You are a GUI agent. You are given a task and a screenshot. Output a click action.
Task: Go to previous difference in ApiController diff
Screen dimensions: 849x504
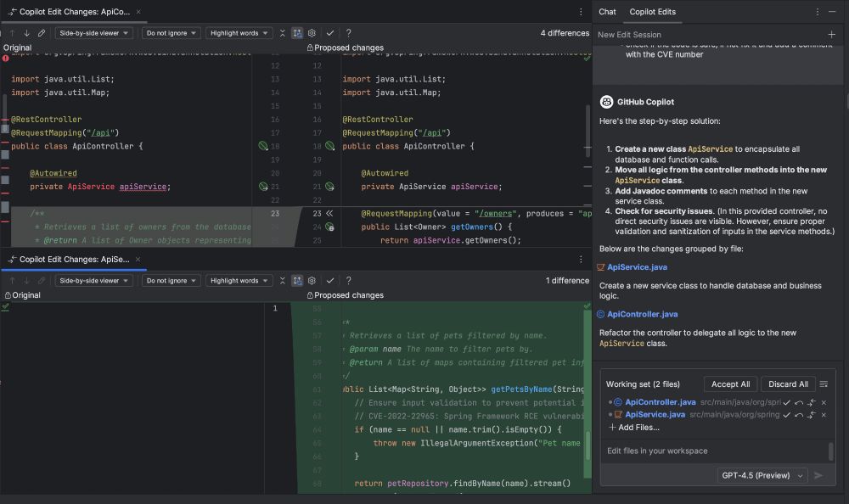coord(13,33)
